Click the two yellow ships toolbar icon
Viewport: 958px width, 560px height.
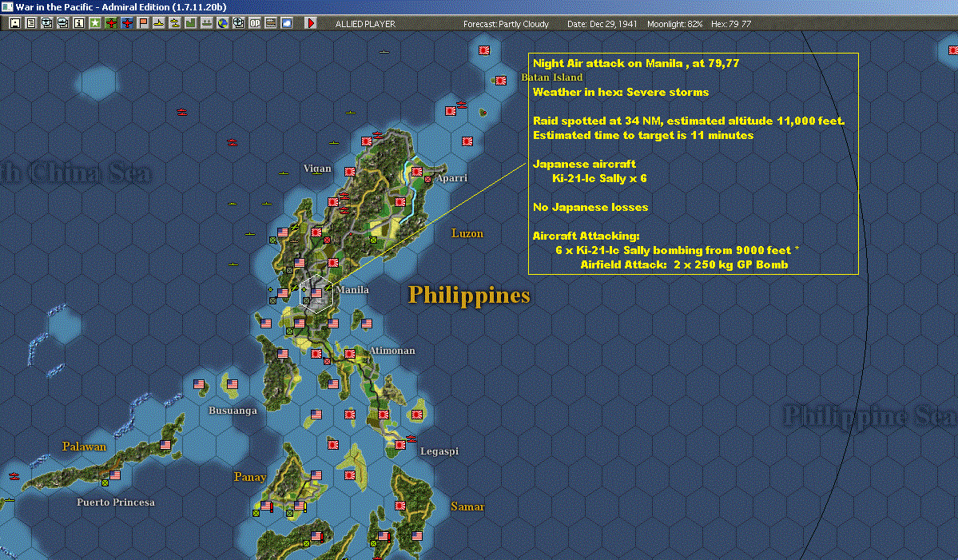click(x=174, y=23)
